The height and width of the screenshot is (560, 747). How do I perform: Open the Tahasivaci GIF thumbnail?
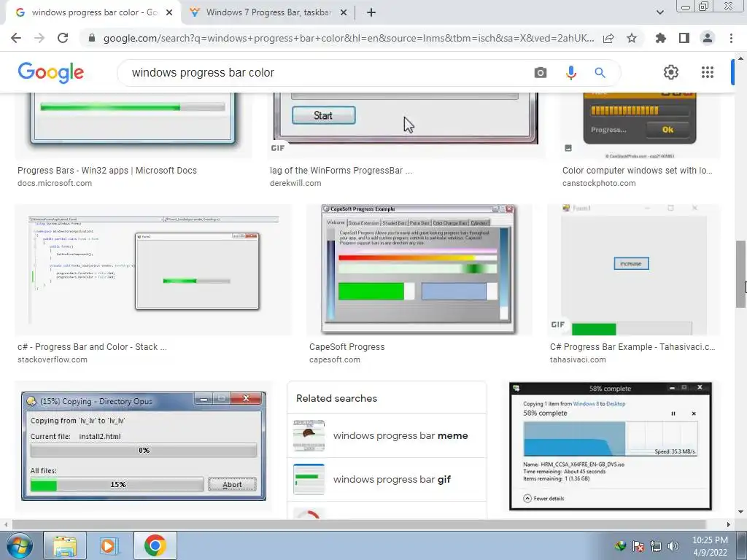[634, 270]
